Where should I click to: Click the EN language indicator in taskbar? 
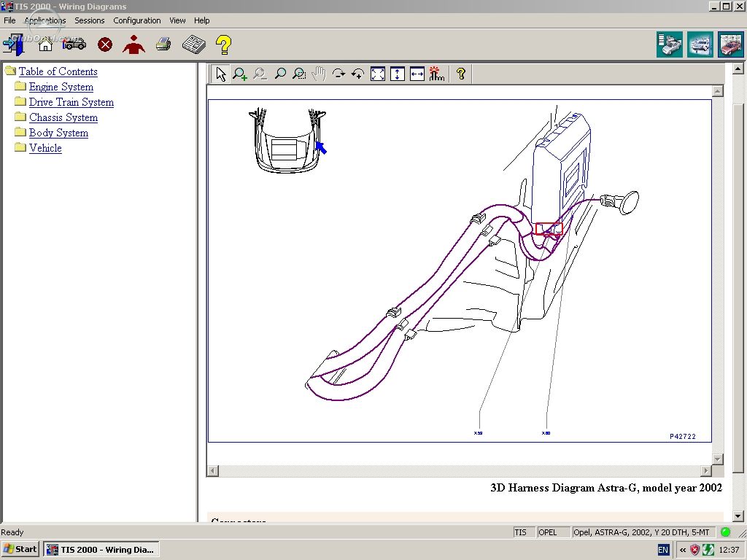click(x=663, y=550)
